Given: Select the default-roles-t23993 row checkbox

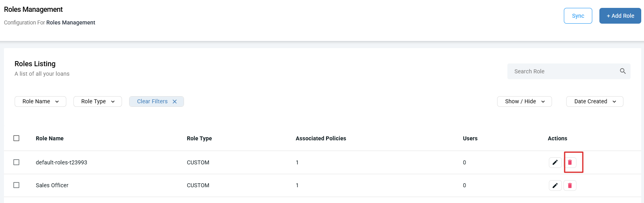Looking at the screenshot, I should coord(16,162).
